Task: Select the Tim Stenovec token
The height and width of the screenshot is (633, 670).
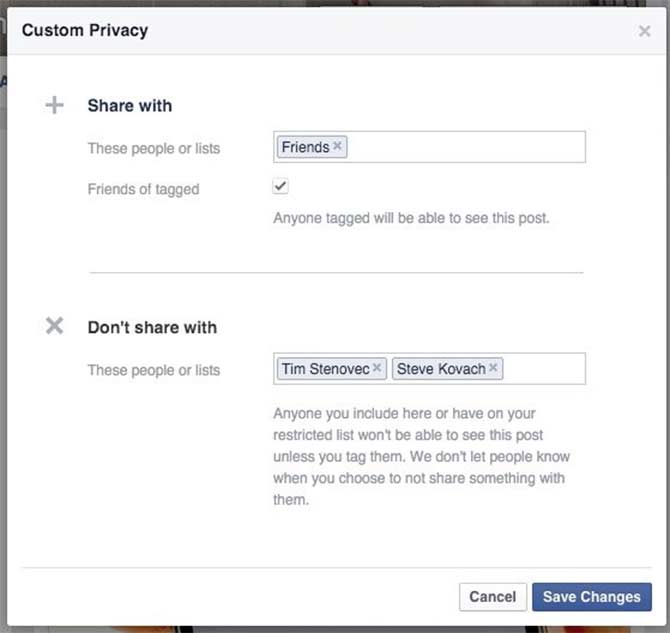Action: coord(325,369)
